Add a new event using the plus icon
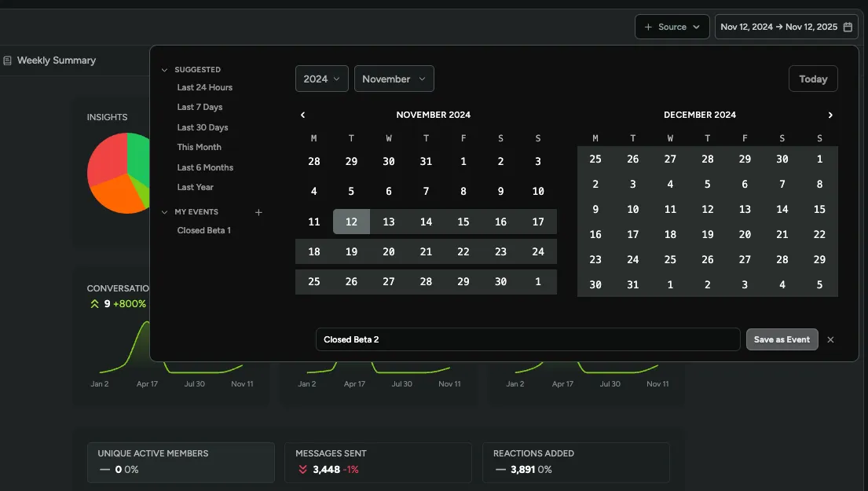The image size is (868, 491). point(258,212)
